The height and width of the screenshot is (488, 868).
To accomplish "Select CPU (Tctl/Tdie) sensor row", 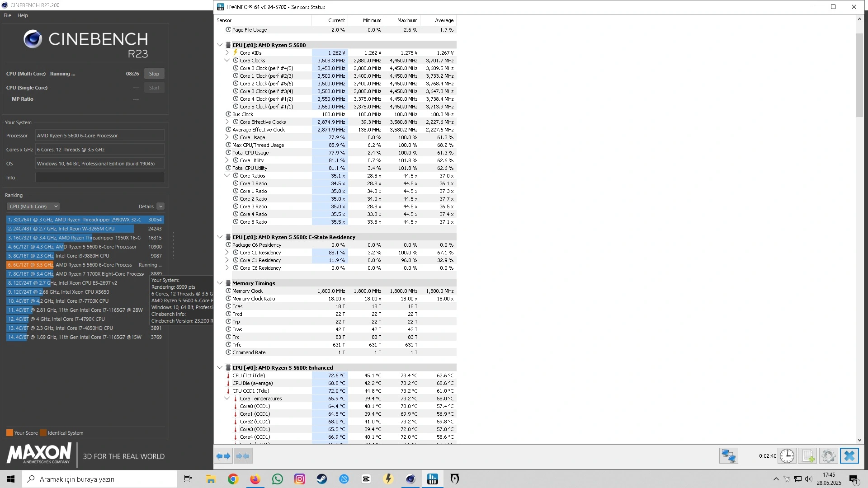I will [335, 375].
